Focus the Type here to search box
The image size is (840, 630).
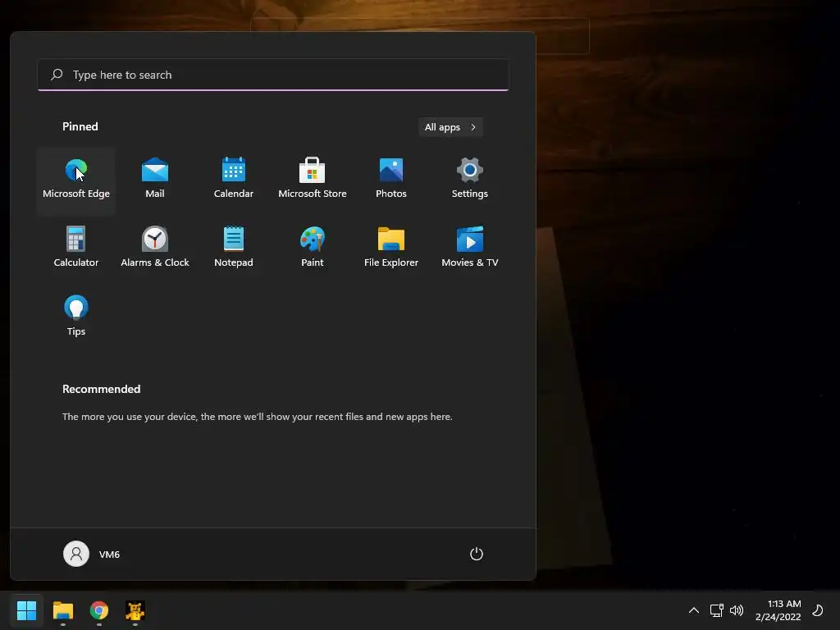click(x=273, y=75)
